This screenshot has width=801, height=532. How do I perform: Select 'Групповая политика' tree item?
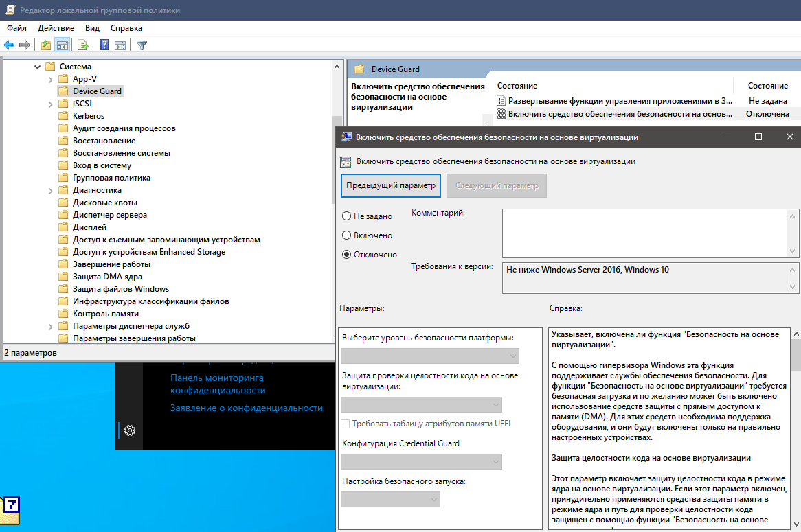(x=111, y=178)
